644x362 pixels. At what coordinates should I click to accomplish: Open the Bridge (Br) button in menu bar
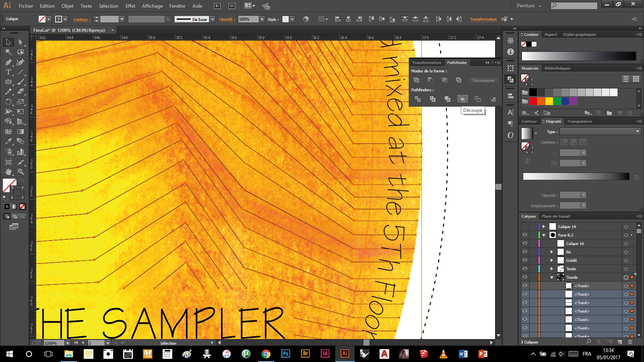coord(217,6)
